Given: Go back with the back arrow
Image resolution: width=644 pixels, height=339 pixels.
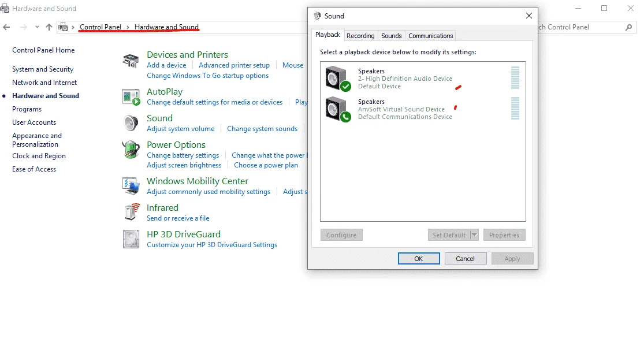Looking at the screenshot, I should 6,27.
